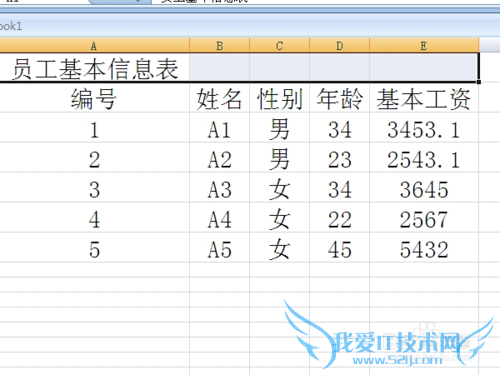The image size is (500, 375).
Task: Click 编号 cell with number 1
Action: [94, 128]
